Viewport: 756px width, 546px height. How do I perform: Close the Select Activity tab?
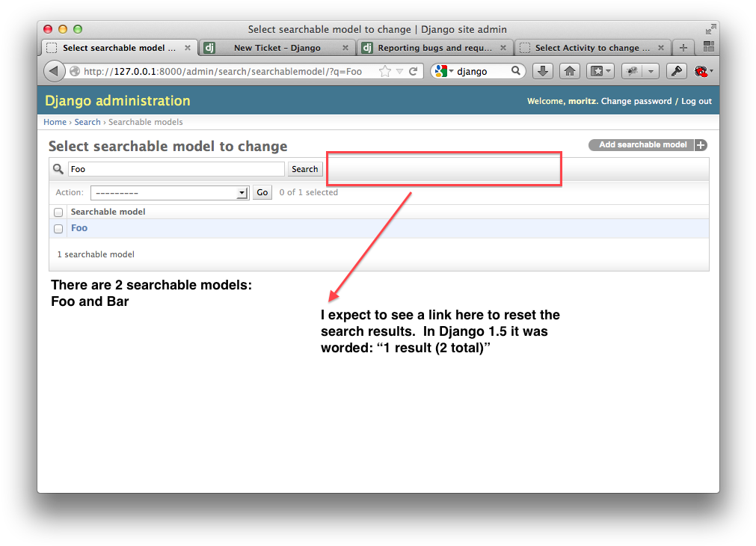pyautogui.click(x=661, y=48)
